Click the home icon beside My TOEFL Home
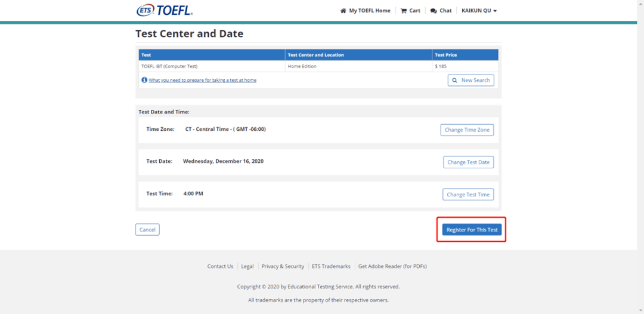The width and height of the screenshot is (644, 314). pyautogui.click(x=343, y=11)
